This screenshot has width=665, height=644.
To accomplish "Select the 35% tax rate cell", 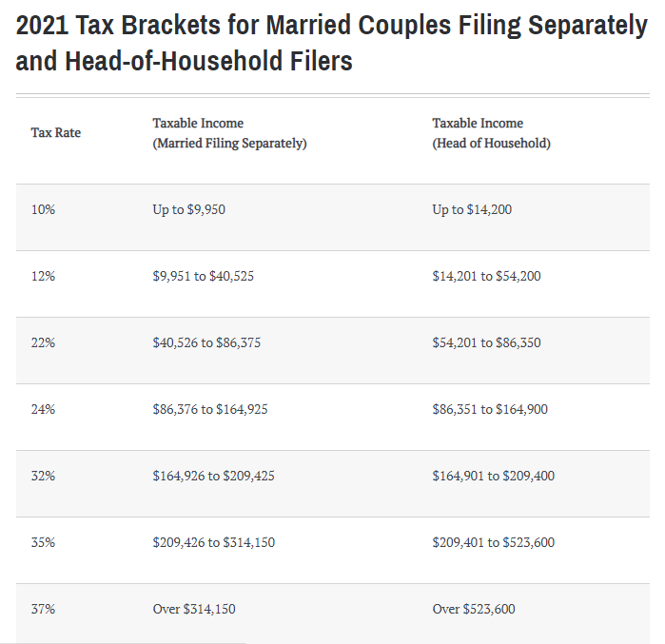I will tap(43, 542).
